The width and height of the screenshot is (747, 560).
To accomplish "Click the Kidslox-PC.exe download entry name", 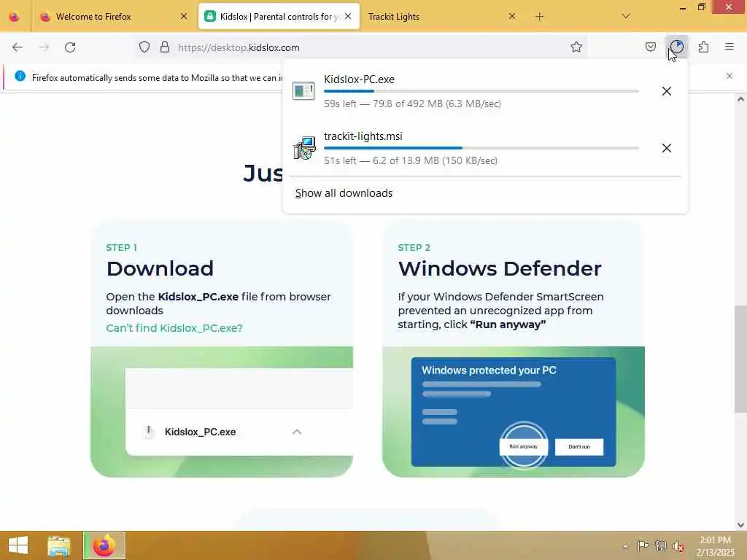I will (x=359, y=79).
